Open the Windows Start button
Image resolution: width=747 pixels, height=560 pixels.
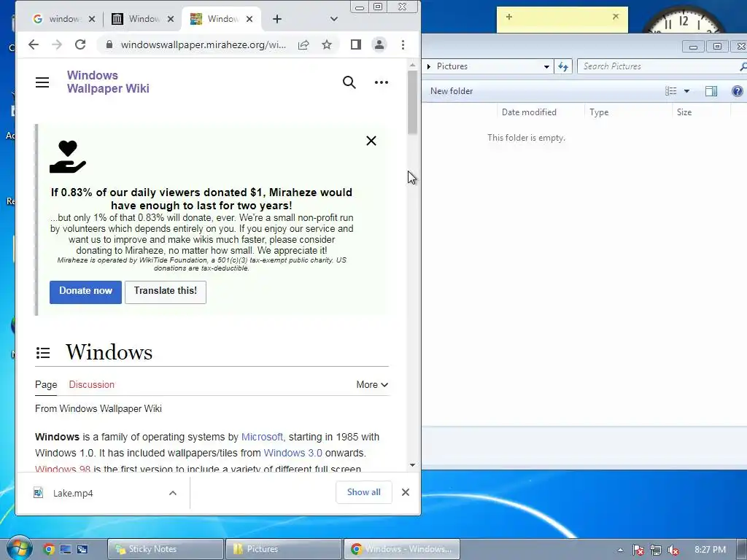tap(20, 548)
